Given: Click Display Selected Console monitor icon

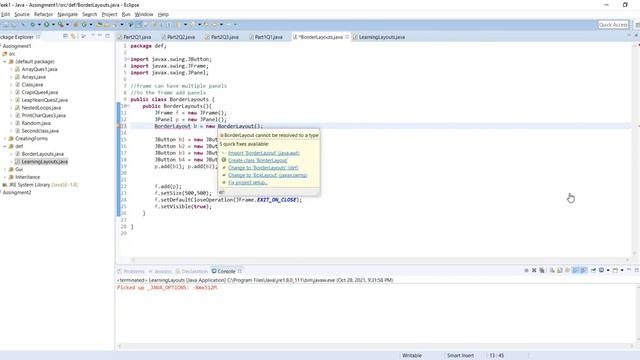Looking at the screenshot, I should click(x=601, y=271).
